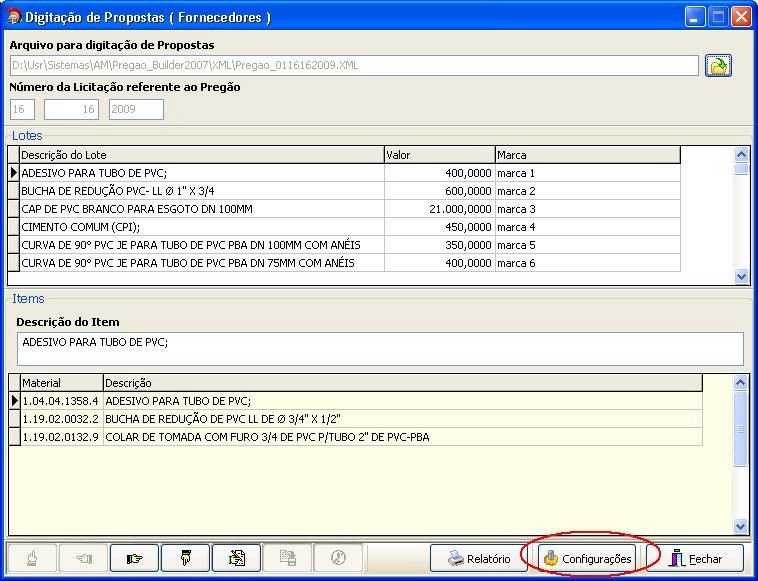758x581 pixels.
Task: Open Configurações settings button
Action: coord(587,559)
